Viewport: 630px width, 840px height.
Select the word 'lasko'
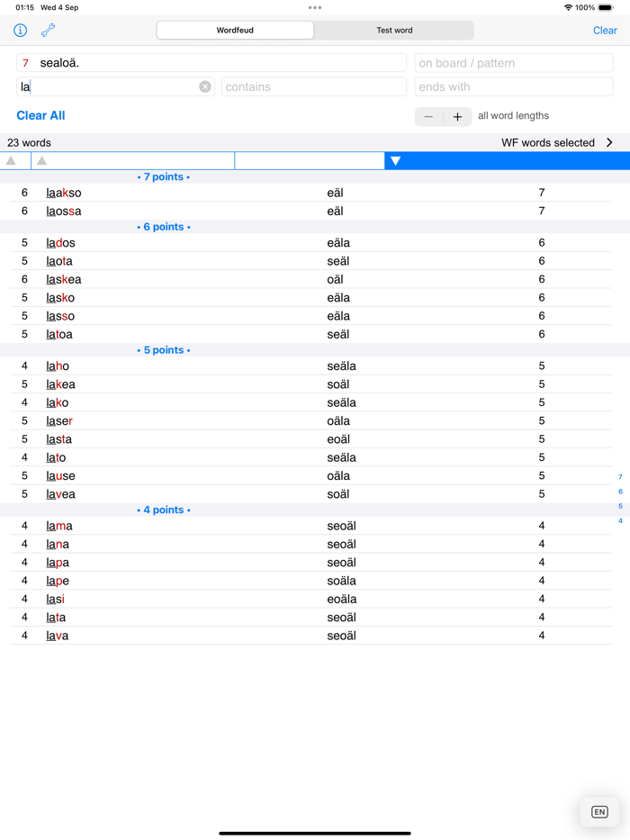click(60, 297)
